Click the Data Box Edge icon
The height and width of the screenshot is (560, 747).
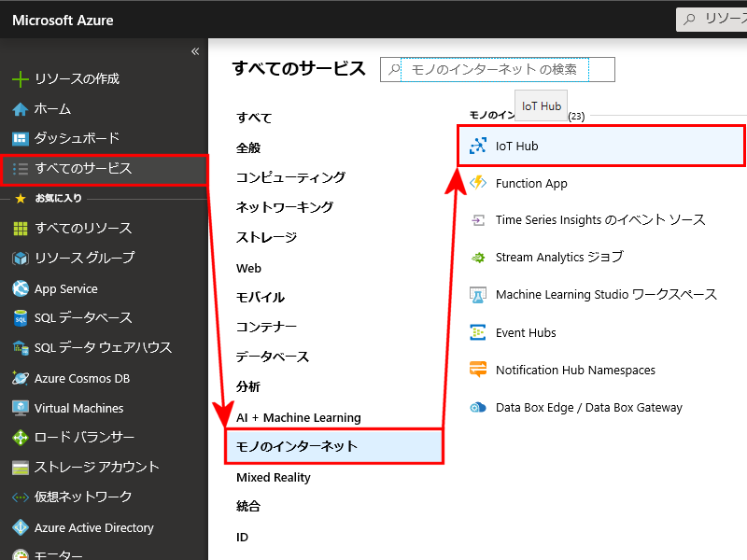click(x=478, y=407)
